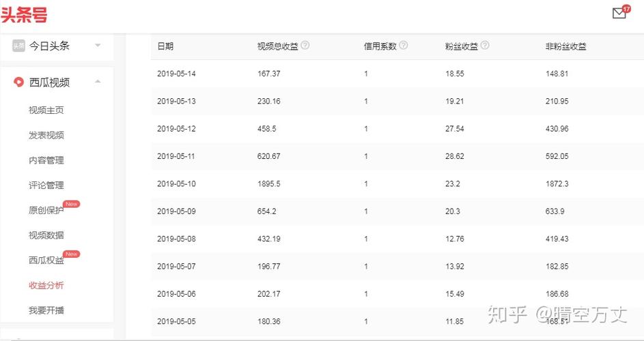This screenshot has height=341, width=644.
Task: Click fan revenue value 19.21
Action: click(455, 102)
